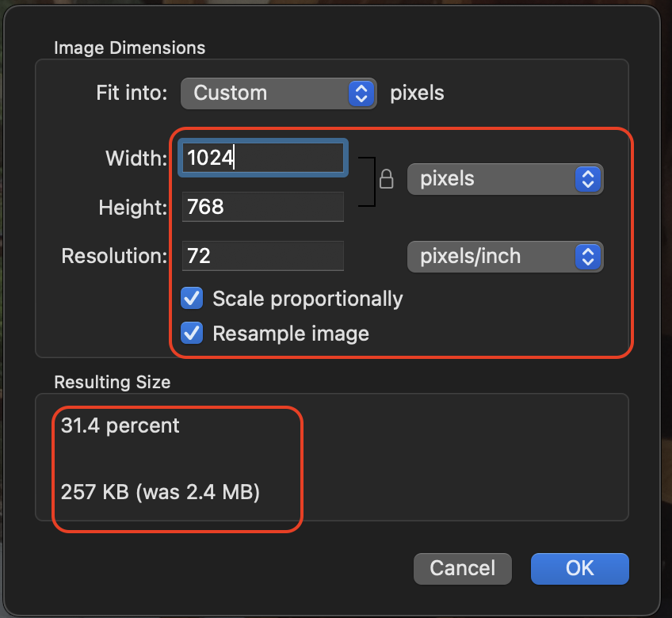Click the Scale proportionally label text
The width and height of the screenshot is (672, 618).
point(307,299)
